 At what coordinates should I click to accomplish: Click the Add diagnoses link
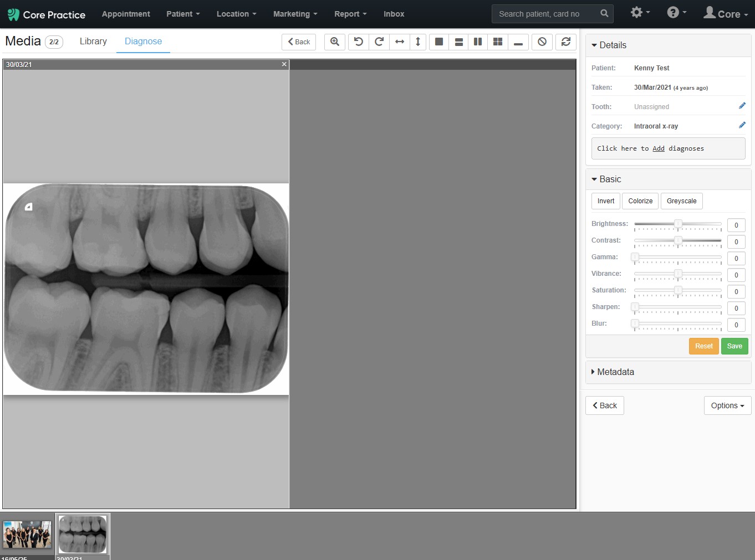point(659,148)
